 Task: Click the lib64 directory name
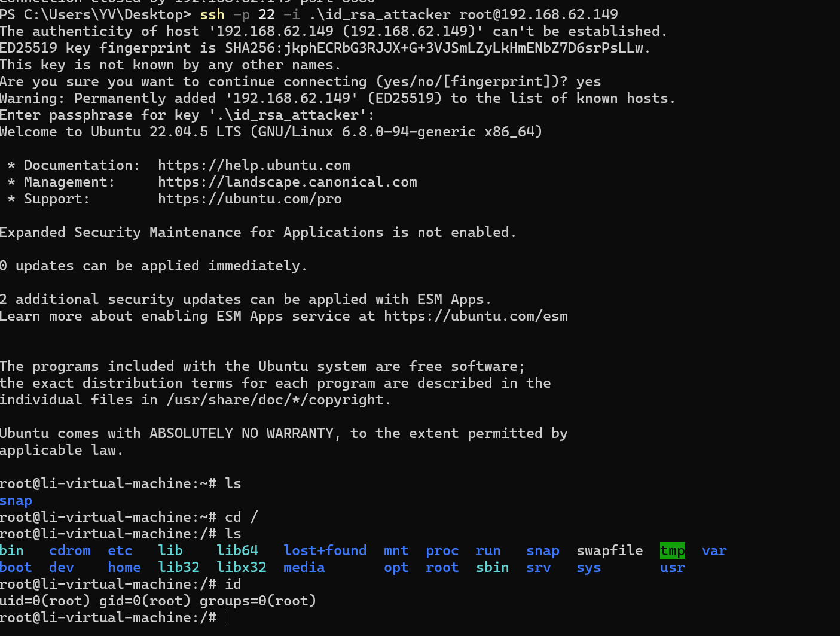237,550
